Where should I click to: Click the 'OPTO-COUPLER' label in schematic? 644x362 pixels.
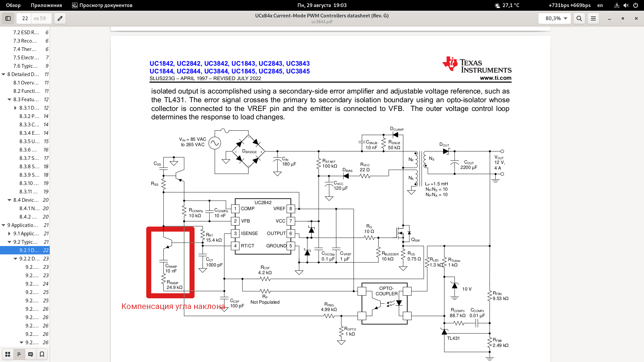click(x=386, y=291)
